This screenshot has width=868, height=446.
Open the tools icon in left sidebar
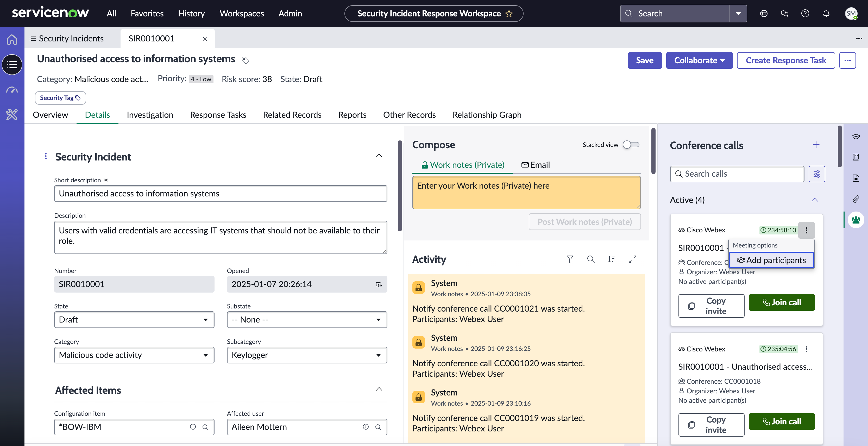coord(12,115)
